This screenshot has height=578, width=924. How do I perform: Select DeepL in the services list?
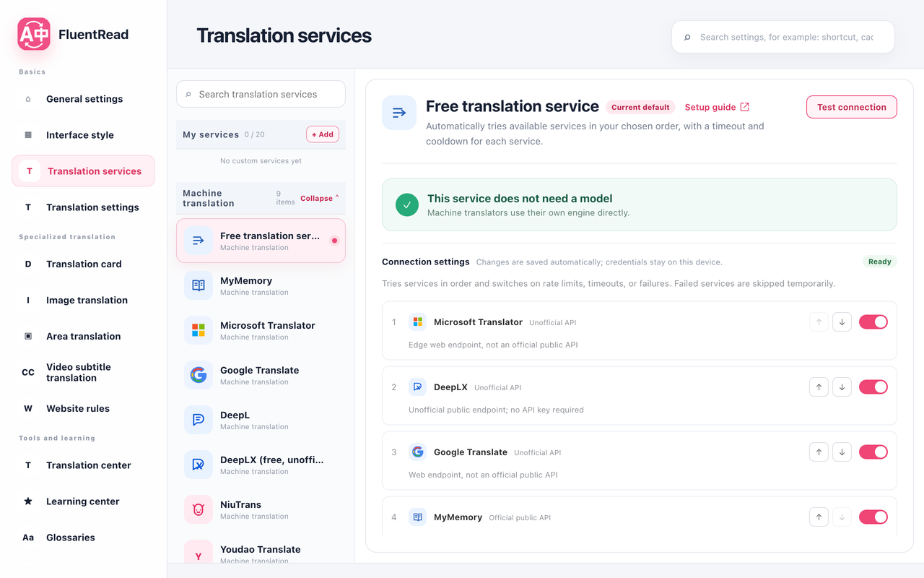(x=261, y=420)
